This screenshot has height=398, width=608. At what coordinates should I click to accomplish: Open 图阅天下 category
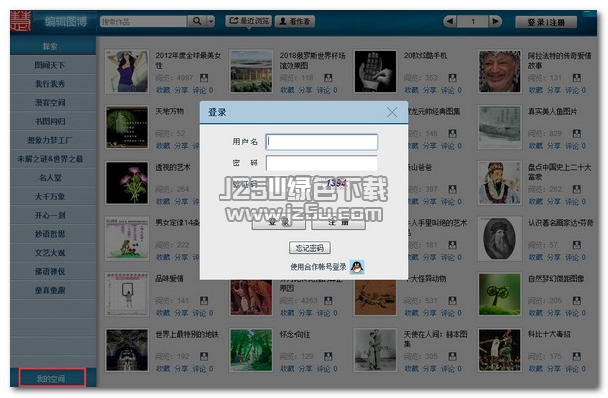coord(53,65)
